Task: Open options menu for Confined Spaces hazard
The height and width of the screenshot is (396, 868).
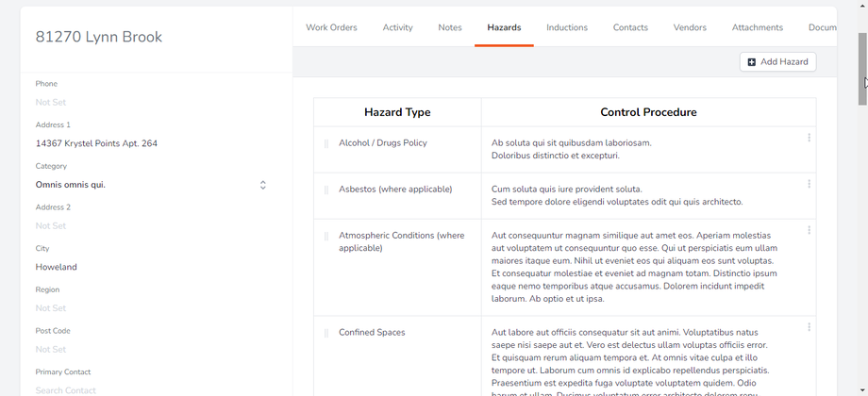Action: coord(809,328)
